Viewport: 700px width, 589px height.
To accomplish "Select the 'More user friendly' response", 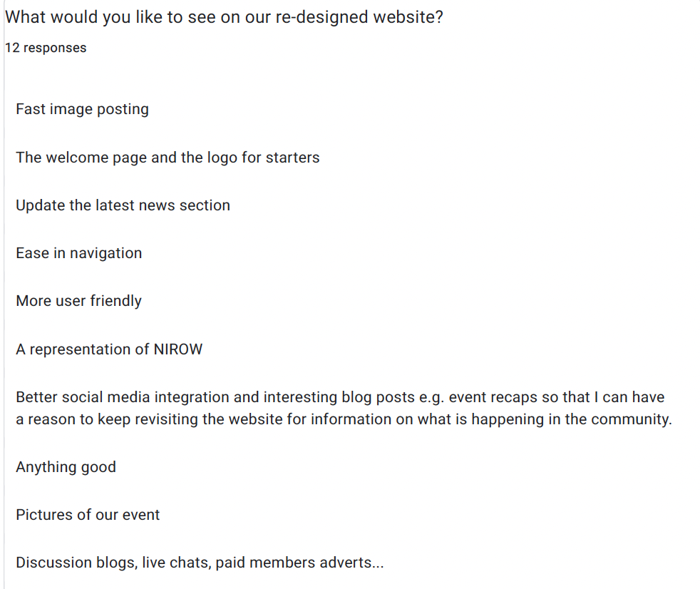I will 78,301.
